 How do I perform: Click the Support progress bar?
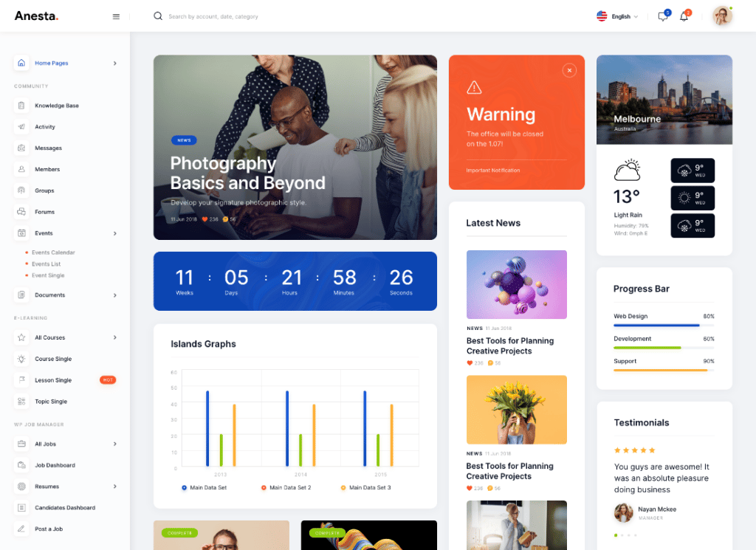664,370
